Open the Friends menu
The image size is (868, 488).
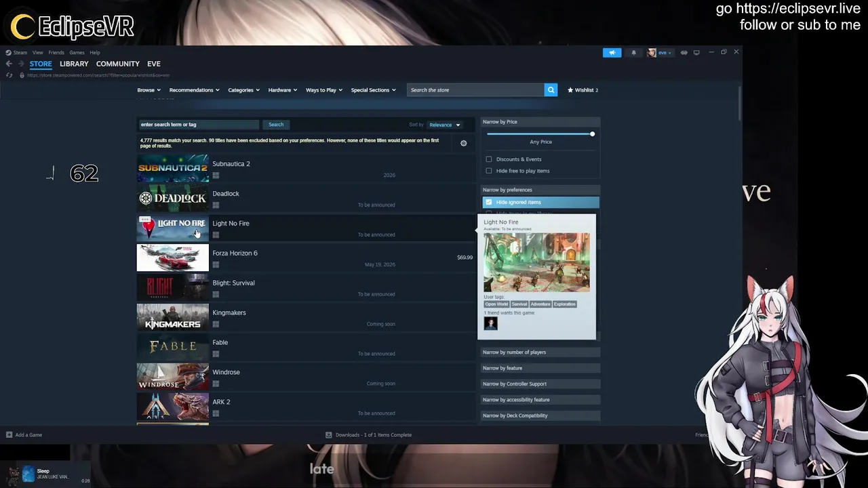(x=56, y=52)
